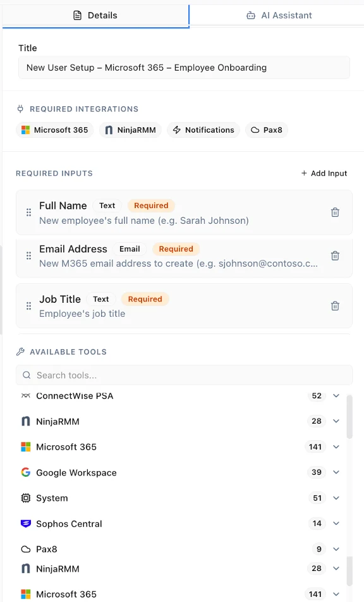
Task: Click the search magnifier icon
Action: pyautogui.click(x=27, y=375)
